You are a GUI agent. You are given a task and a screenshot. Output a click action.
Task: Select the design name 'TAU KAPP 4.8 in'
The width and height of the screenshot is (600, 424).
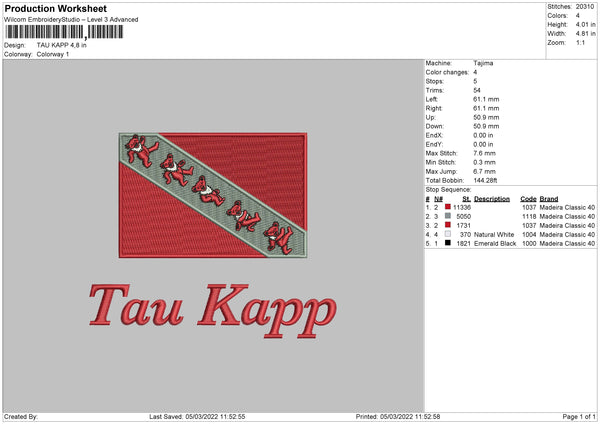[62, 45]
